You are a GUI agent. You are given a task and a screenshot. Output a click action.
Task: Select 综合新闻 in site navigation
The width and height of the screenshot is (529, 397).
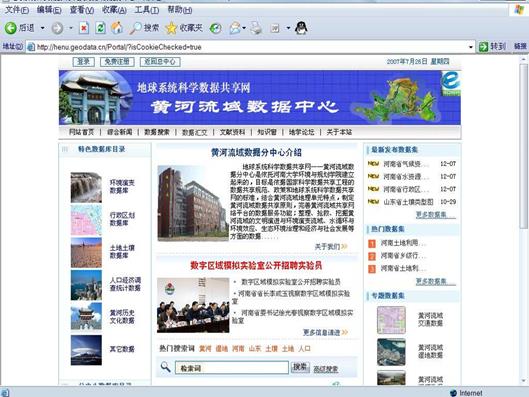click(x=119, y=132)
